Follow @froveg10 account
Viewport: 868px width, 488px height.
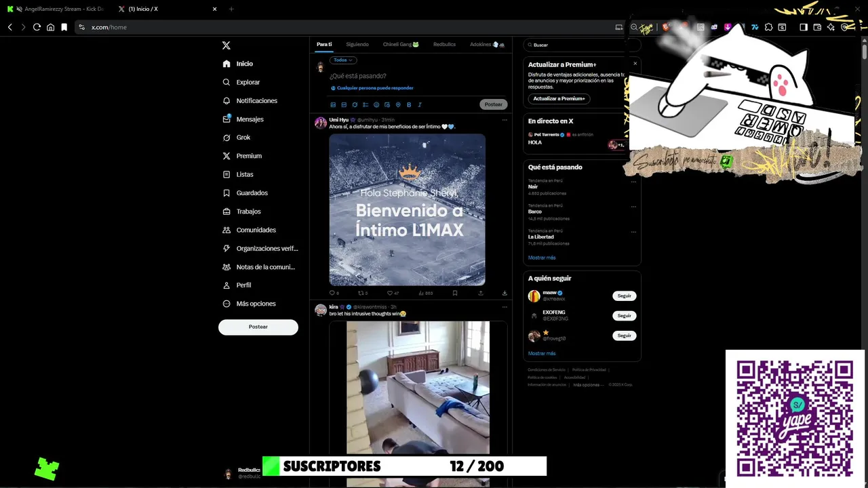624,335
